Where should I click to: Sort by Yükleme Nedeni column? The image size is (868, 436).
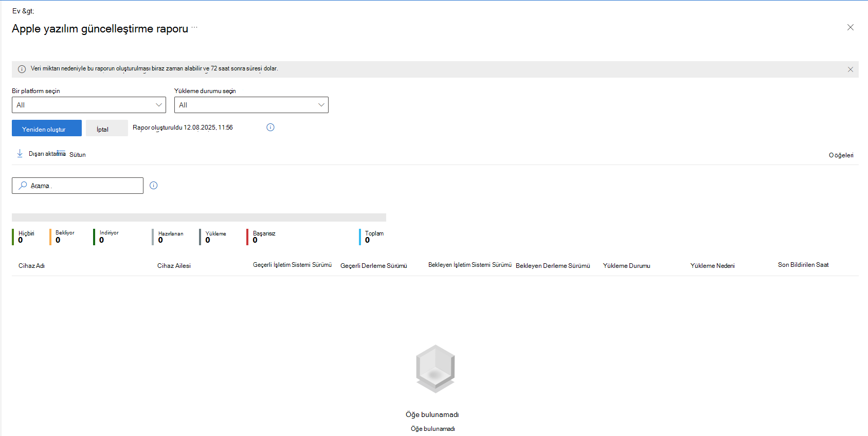[712, 266]
